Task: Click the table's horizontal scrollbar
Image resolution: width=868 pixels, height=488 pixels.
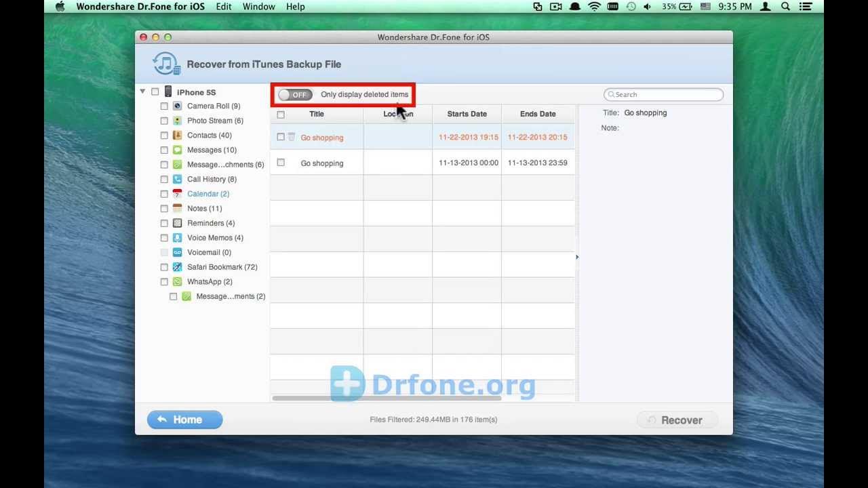Action: point(387,398)
